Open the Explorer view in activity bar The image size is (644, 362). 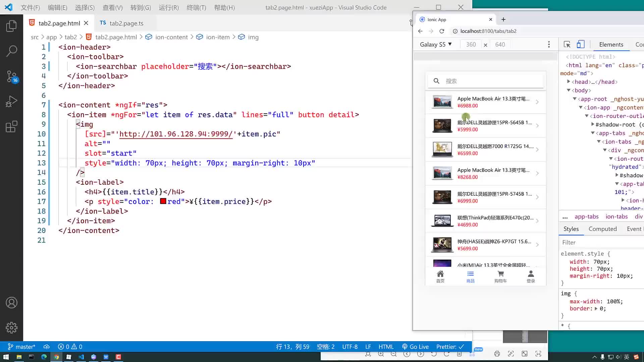[x=11, y=26]
